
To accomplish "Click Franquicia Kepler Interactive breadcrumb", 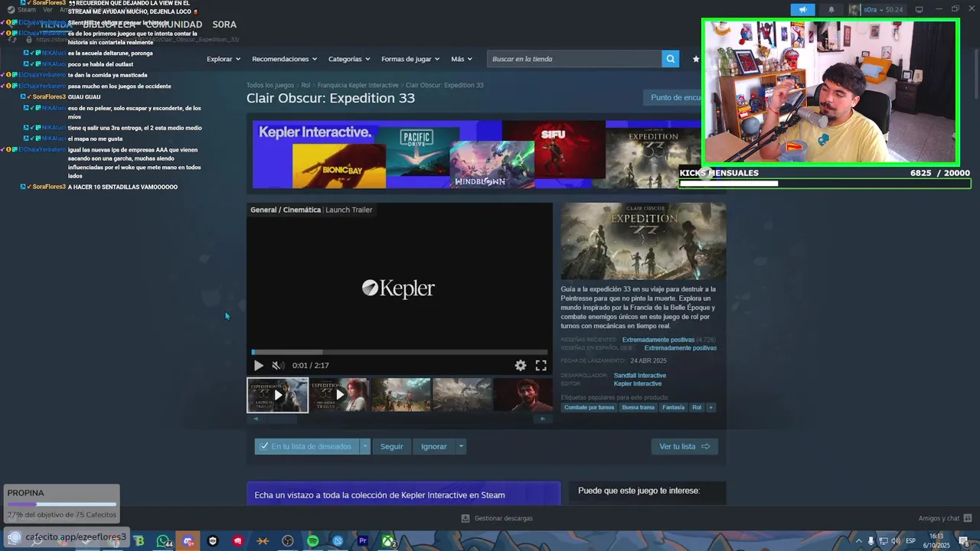I will (x=358, y=85).
